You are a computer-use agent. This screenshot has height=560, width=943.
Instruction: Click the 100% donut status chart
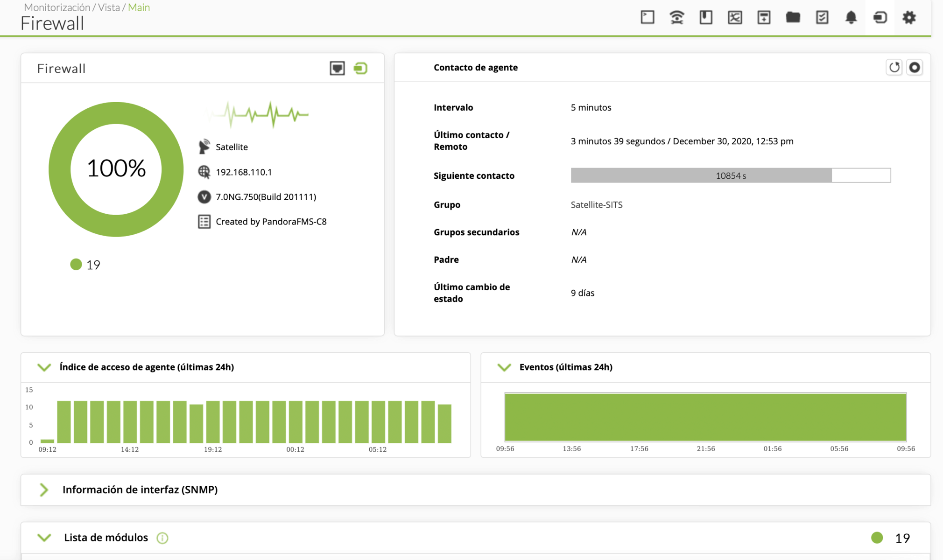[x=116, y=169]
